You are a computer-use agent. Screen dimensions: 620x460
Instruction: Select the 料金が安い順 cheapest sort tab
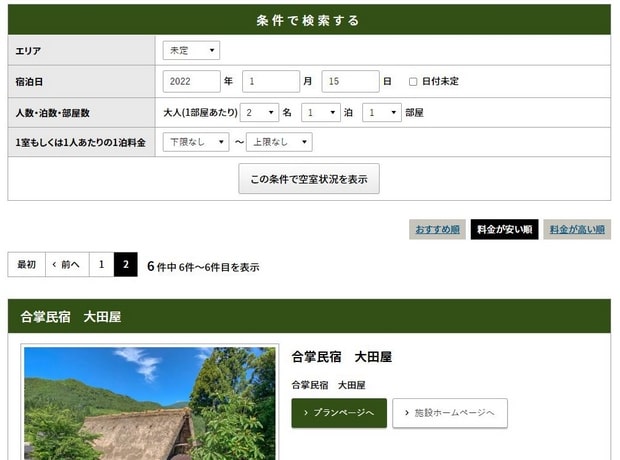coord(504,229)
